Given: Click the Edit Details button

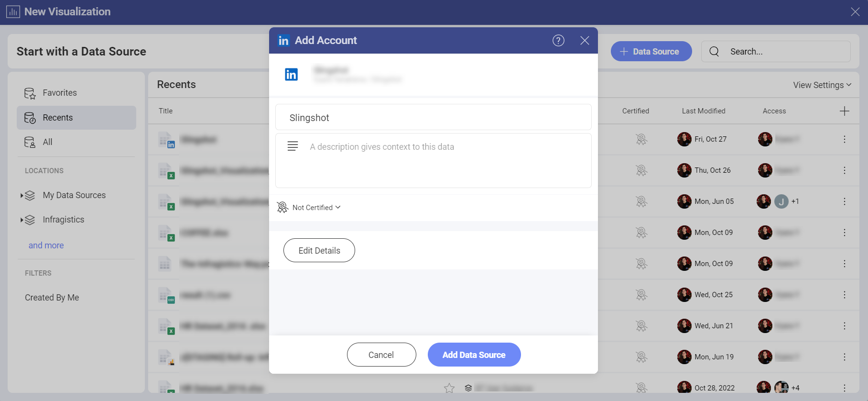Looking at the screenshot, I should pyautogui.click(x=319, y=250).
